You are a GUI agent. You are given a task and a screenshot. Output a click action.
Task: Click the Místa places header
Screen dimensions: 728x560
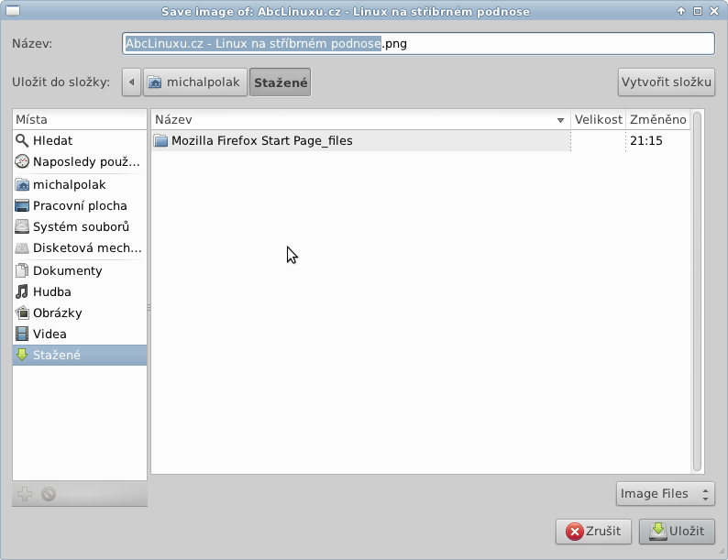(x=80, y=119)
